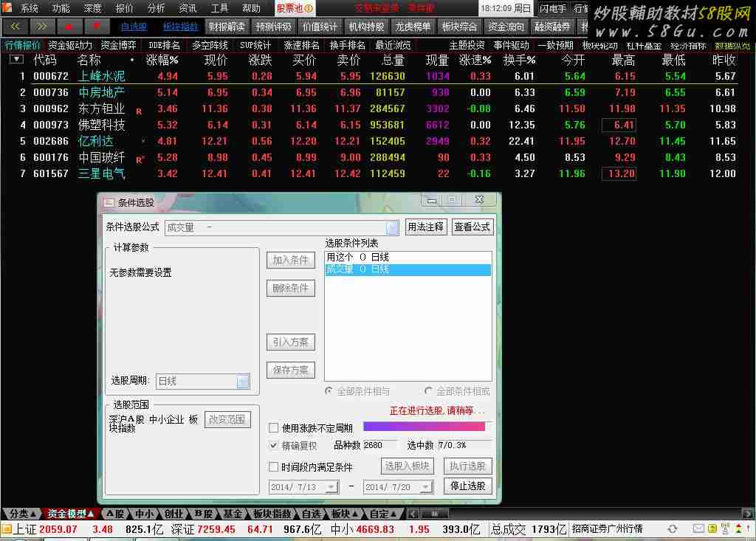Select 用这个 0 日线 condition row
This screenshot has width=756, height=541.
(x=408, y=258)
